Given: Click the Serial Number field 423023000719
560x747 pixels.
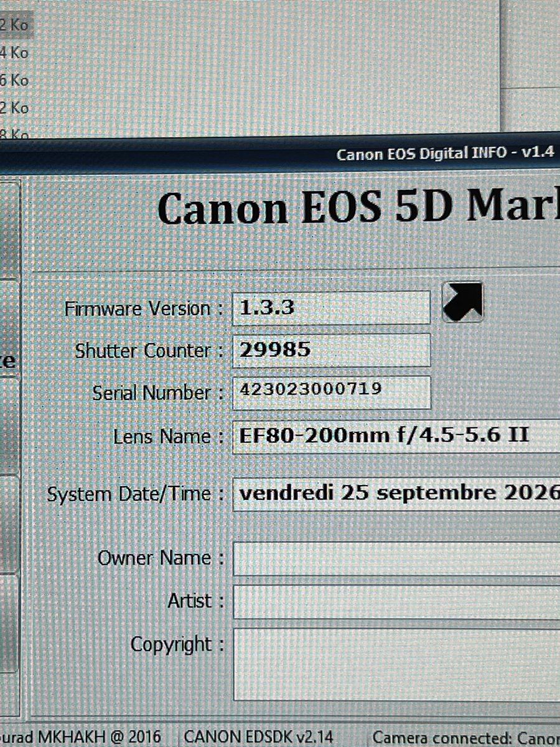Looking at the screenshot, I should click(331, 392).
